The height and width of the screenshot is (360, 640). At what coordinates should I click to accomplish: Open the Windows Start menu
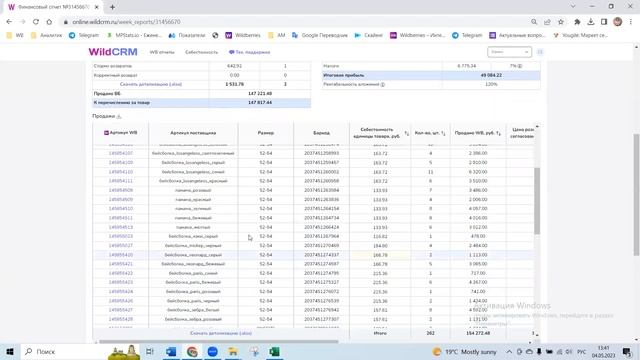10,351
